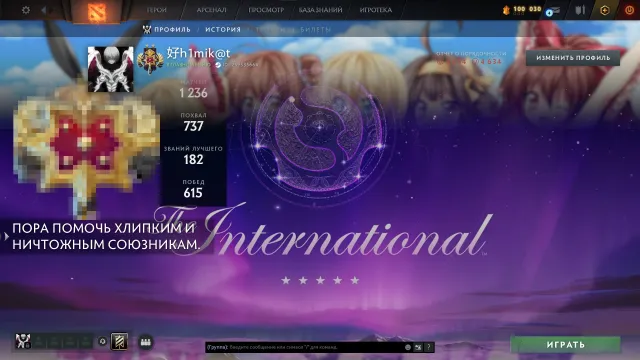640x360 pixels.
Task: Open the БАЗА ЗНАНИЙ tab
Action: tap(320, 10)
